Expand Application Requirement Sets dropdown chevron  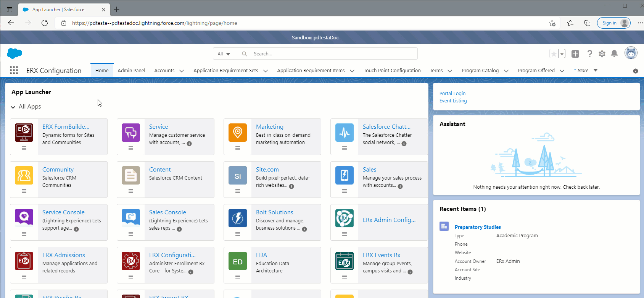[x=266, y=71]
